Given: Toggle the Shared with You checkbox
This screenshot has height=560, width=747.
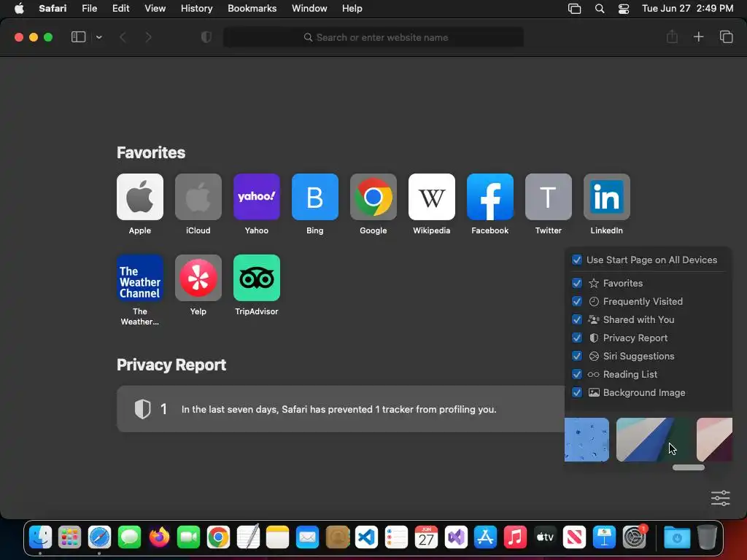Looking at the screenshot, I should click(x=576, y=319).
